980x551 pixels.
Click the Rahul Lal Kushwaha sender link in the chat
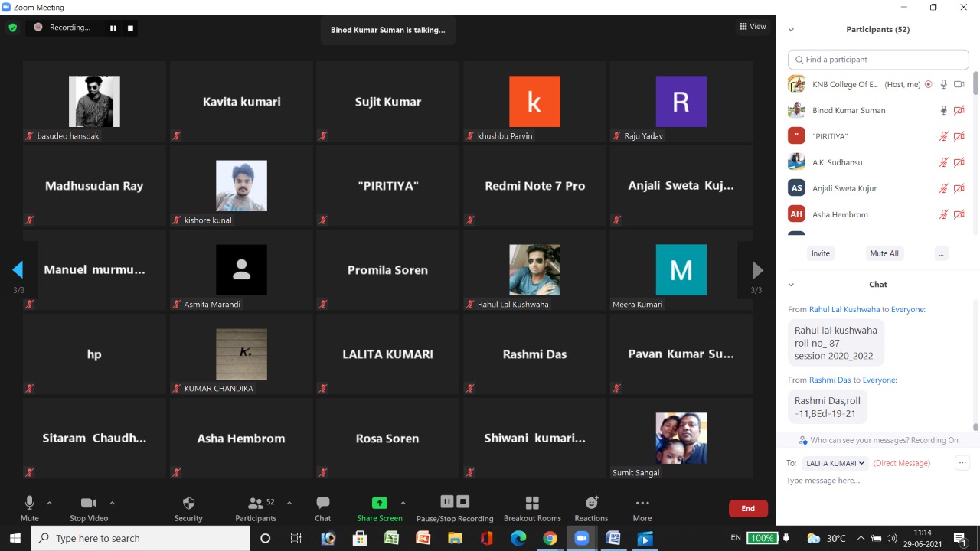[844, 309]
